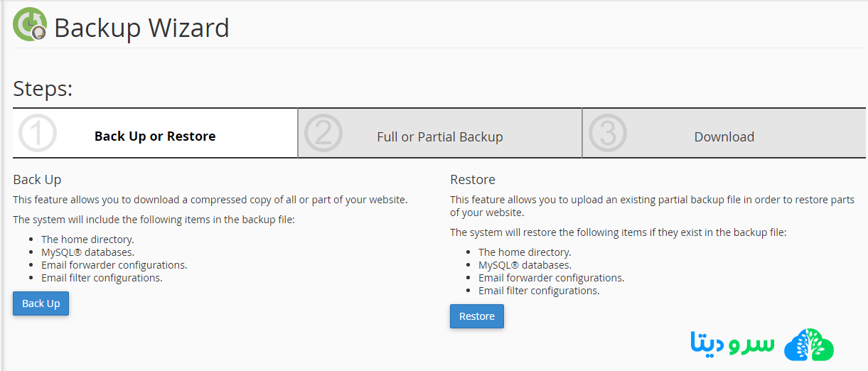Click "MySQL® databases." in the Restore list

[525, 265]
